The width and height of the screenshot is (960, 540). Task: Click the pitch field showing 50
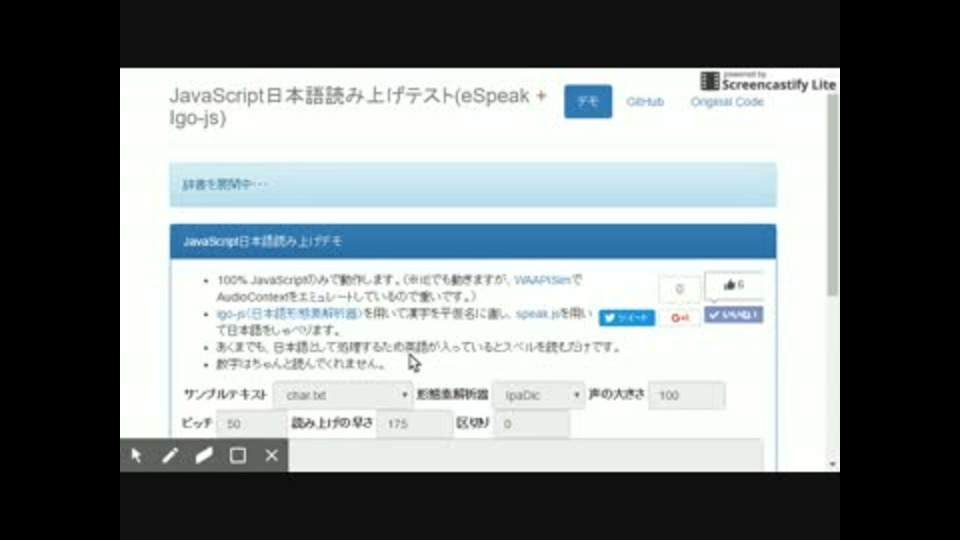pos(251,424)
